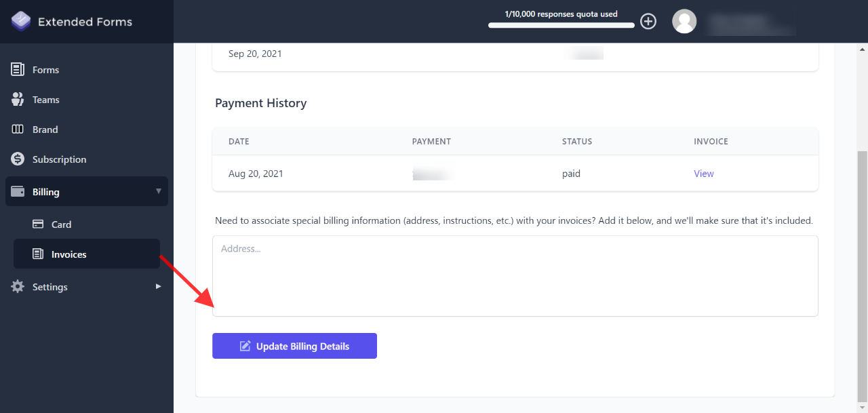This screenshot has height=413, width=868.
Task: Click inside the Address text area
Action: [x=515, y=275]
